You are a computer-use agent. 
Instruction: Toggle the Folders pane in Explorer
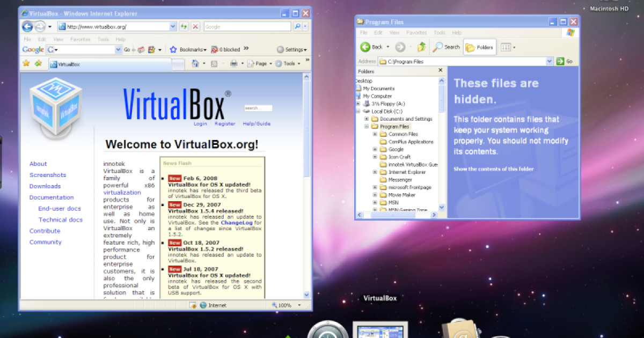tap(479, 47)
